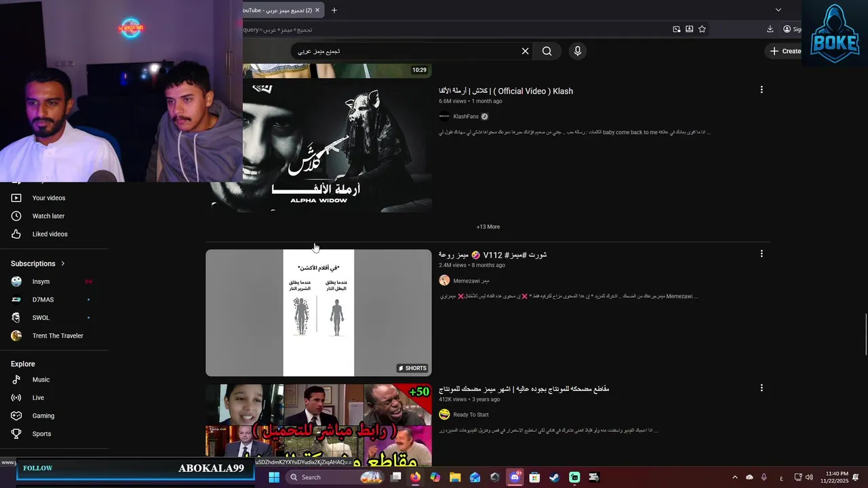868x488 pixels.
Task: Click the Liked videos thumbs-up icon
Action: click(16, 235)
